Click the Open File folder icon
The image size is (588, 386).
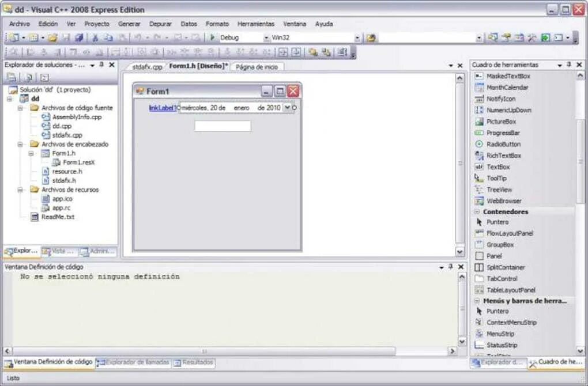click(52, 37)
